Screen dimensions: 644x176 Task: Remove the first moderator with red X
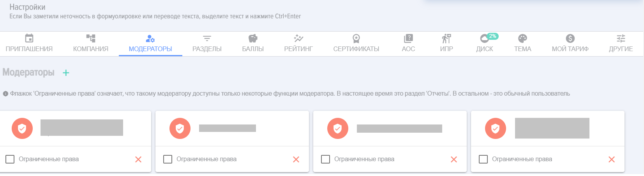[138, 159]
